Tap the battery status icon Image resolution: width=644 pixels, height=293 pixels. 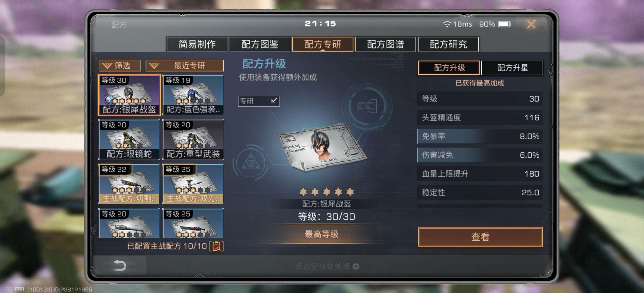[504, 24]
